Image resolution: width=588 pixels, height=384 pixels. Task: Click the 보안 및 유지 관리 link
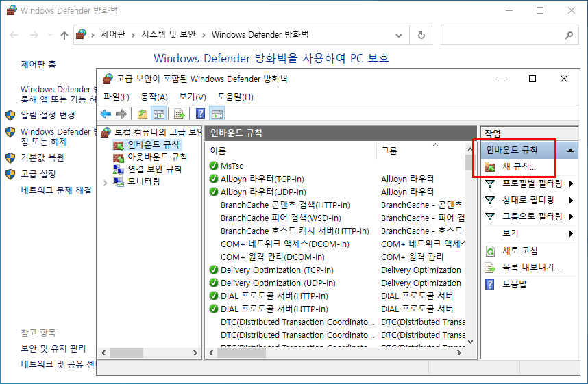(x=53, y=348)
